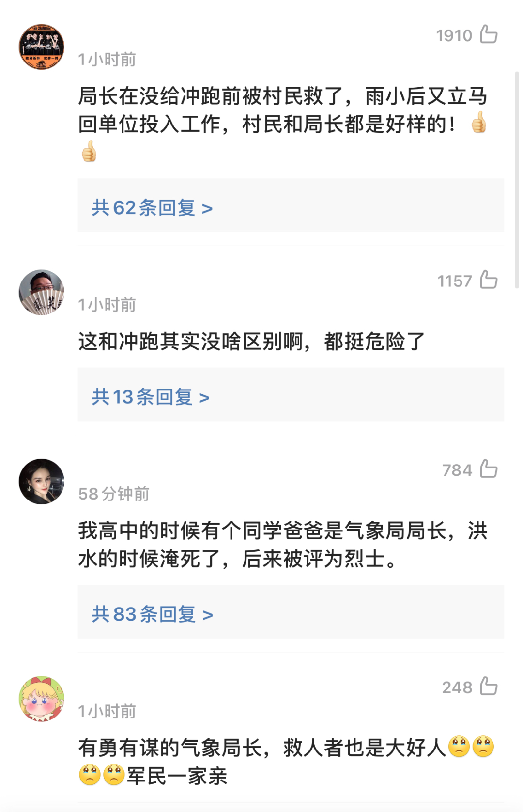Show the 共83条回复 replies

click(x=152, y=614)
